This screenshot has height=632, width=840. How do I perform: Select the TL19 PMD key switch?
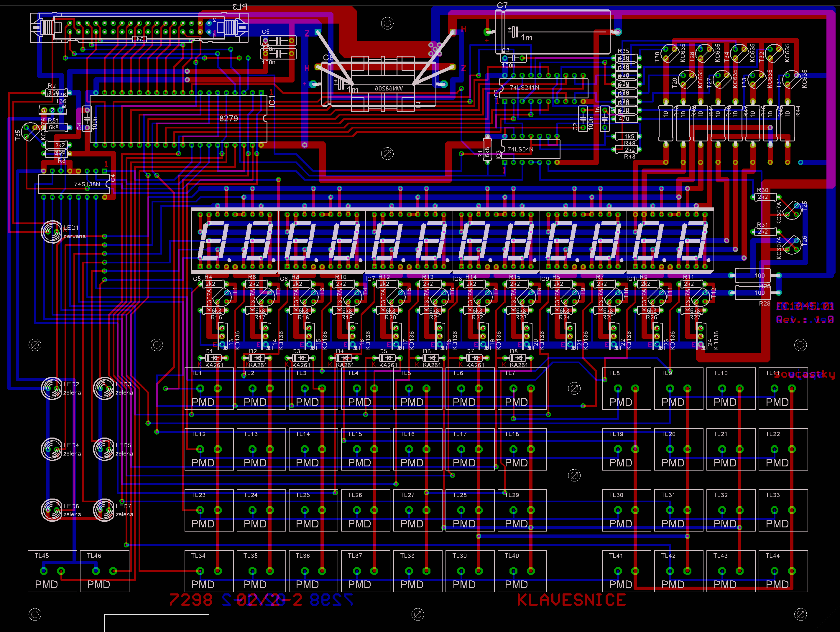(626, 449)
